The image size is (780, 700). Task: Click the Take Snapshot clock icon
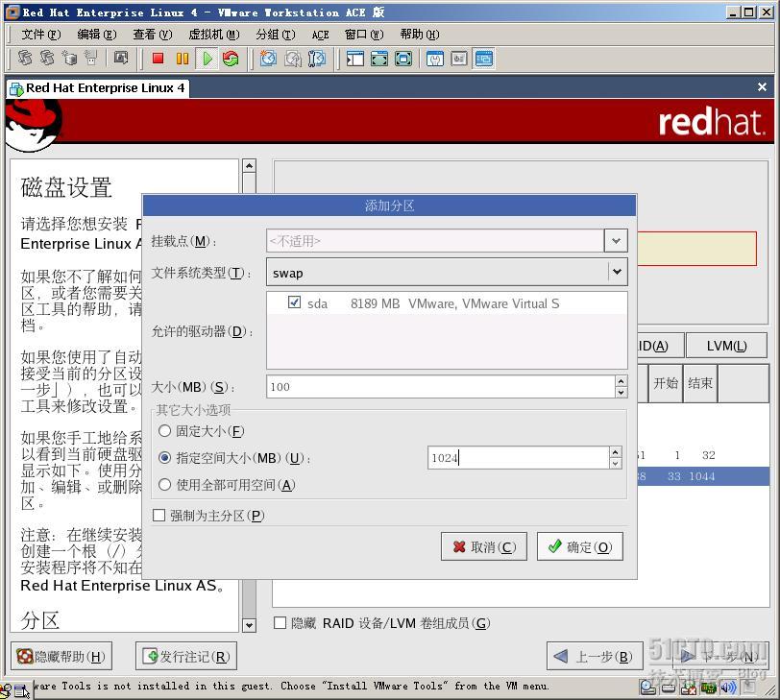click(x=268, y=59)
